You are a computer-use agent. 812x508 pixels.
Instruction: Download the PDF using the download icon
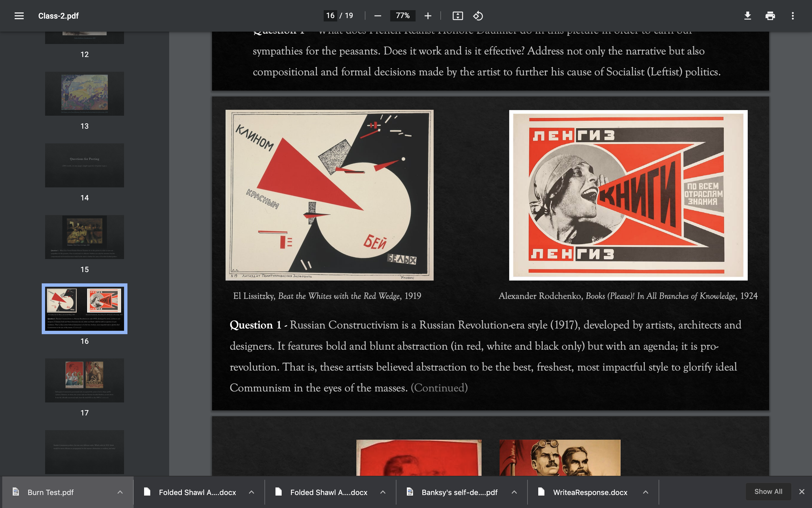[x=748, y=16]
